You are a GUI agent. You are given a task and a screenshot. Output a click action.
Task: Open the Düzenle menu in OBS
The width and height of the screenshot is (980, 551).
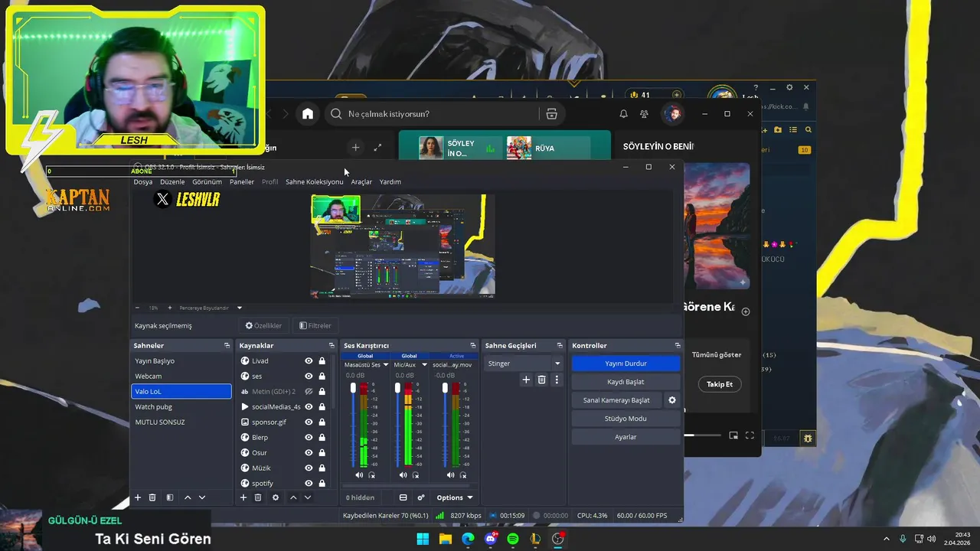[172, 182]
